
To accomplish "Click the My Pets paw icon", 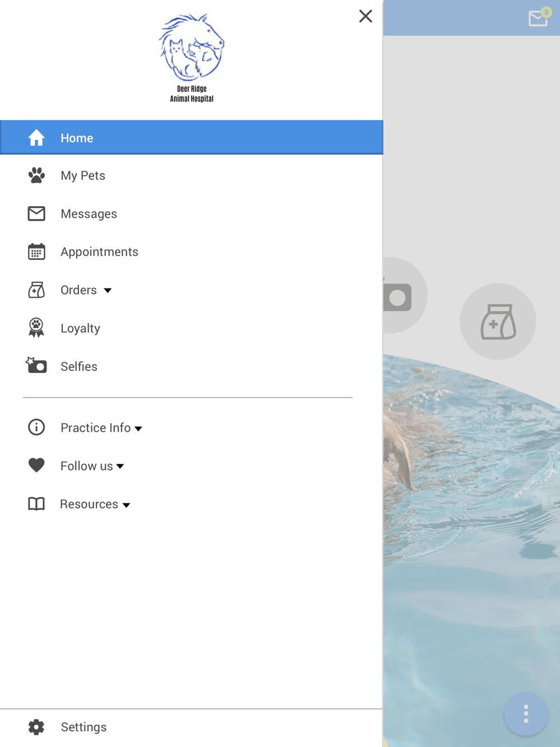I will 36,175.
